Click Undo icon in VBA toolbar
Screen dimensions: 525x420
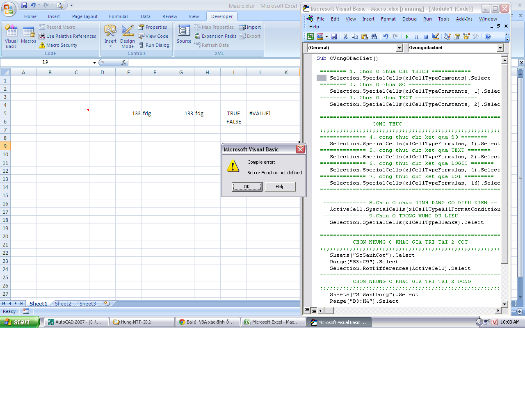pos(386,37)
